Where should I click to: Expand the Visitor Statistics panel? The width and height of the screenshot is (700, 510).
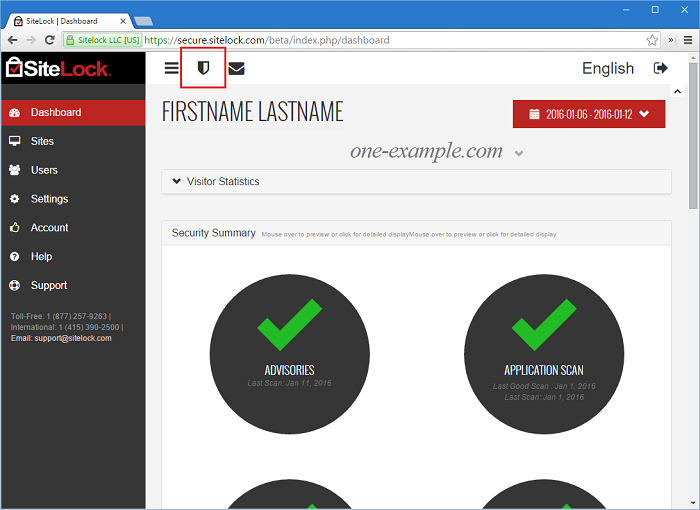(416, 182)
